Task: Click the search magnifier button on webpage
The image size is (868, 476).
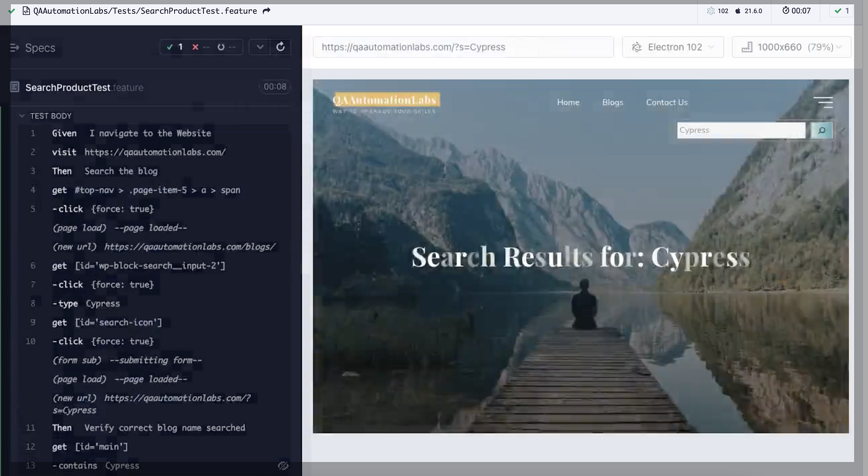Action: [x=821, y=130]
